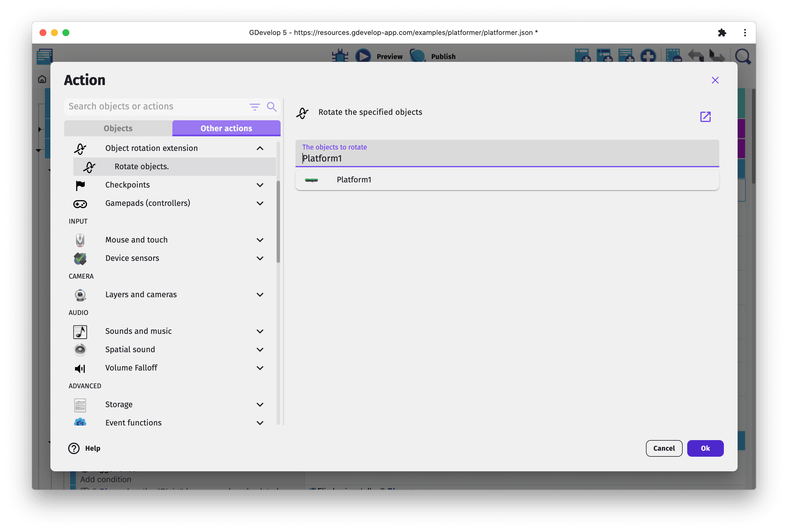788x532 pixels.
Task: Click the Help question mark icon
Action: point(74,448)
